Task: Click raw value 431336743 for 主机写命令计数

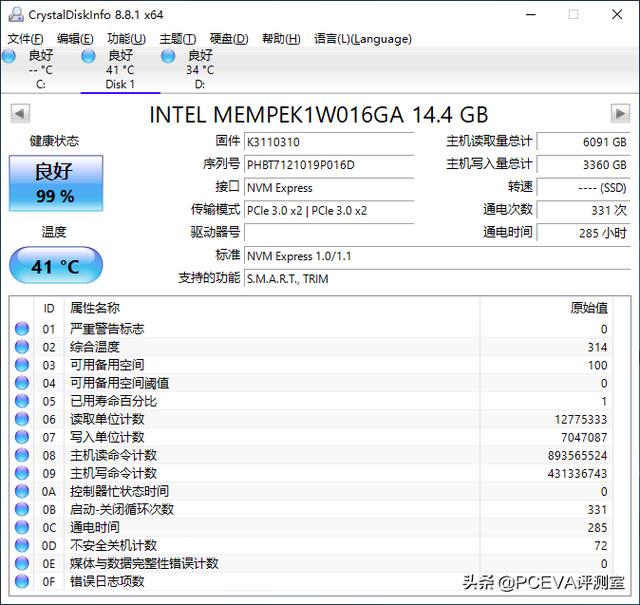Action: 577,473
